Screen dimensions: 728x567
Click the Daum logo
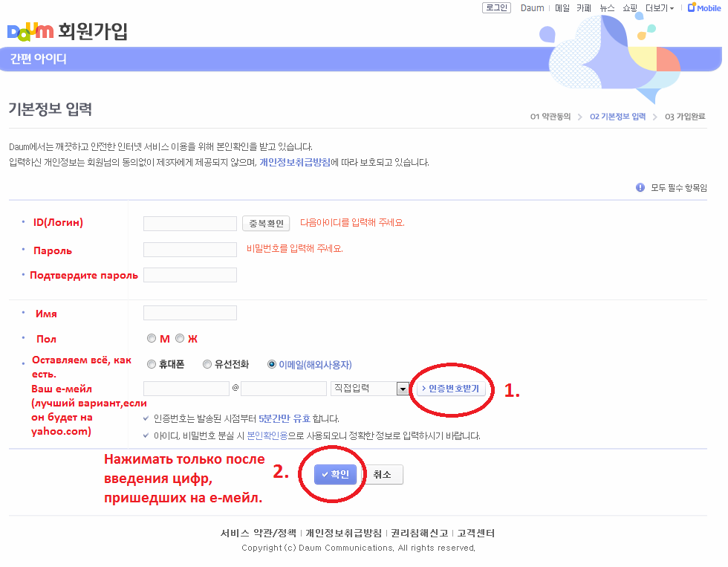point(30,31)
